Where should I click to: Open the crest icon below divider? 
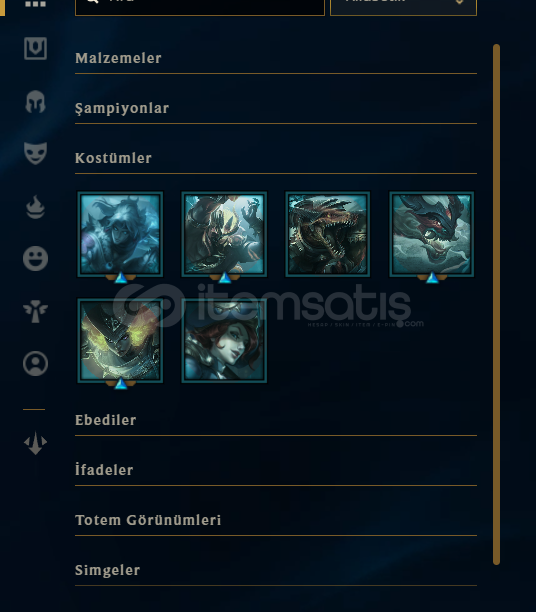coord(36,443)
